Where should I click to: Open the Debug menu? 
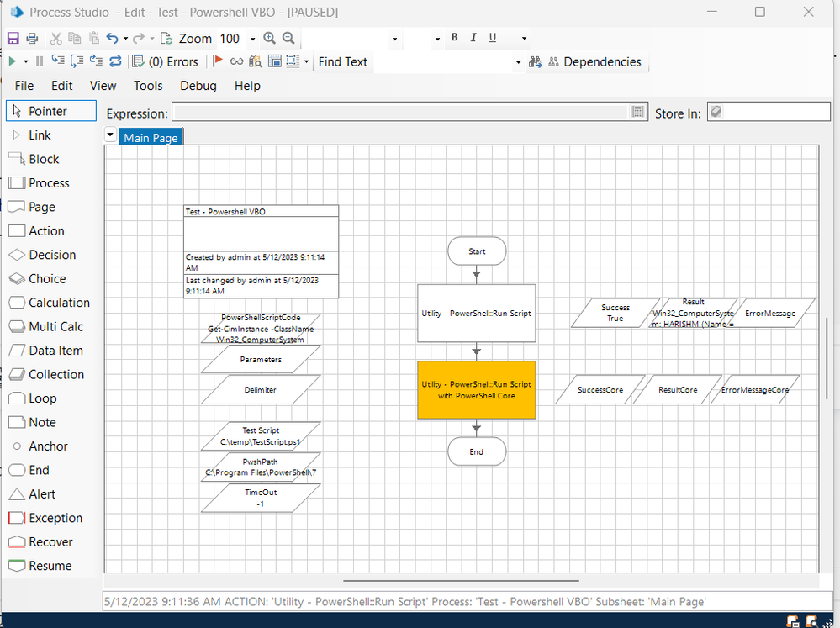coord(198,86)
